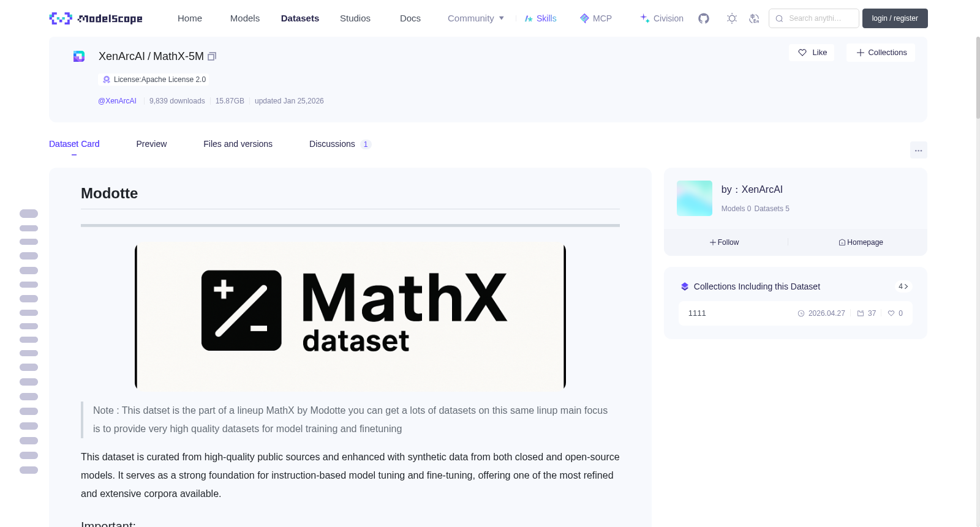This screenshot has width=980, height=527.
Task: Click the login / register button
Action: point(895,18)
